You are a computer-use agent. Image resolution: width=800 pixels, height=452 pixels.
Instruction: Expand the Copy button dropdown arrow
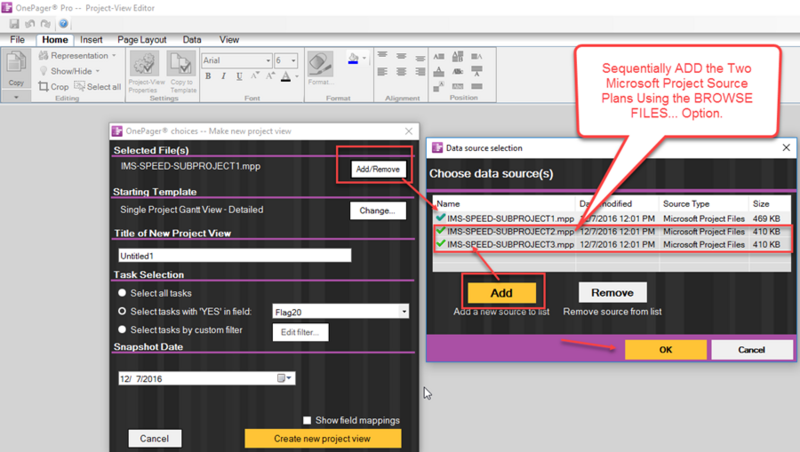[16, 96]
